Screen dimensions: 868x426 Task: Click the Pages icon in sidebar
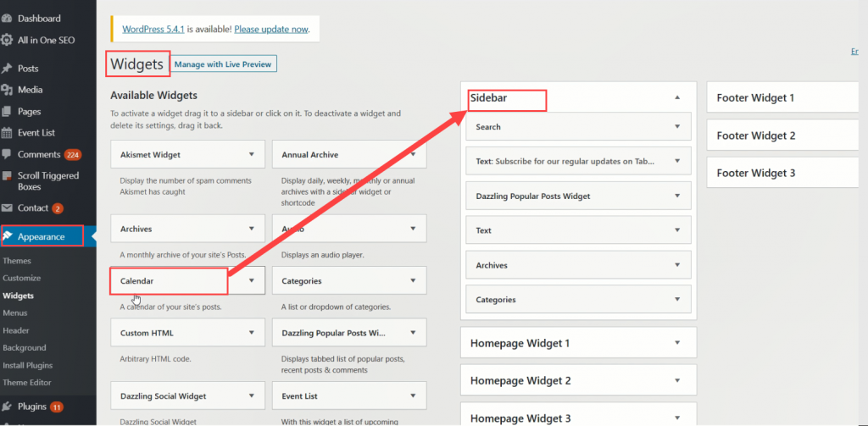(x=7, y=111)
